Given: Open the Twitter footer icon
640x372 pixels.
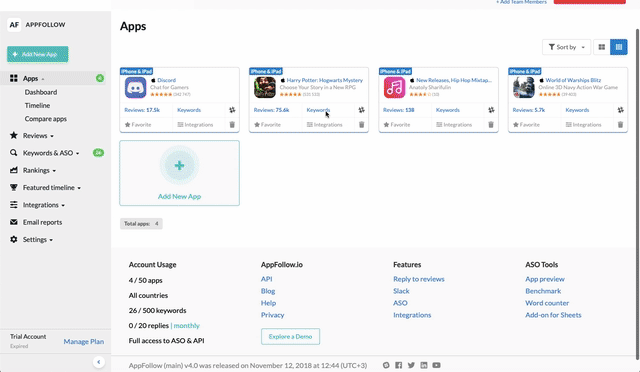Looking at the screenshot, I should (411, 365).
